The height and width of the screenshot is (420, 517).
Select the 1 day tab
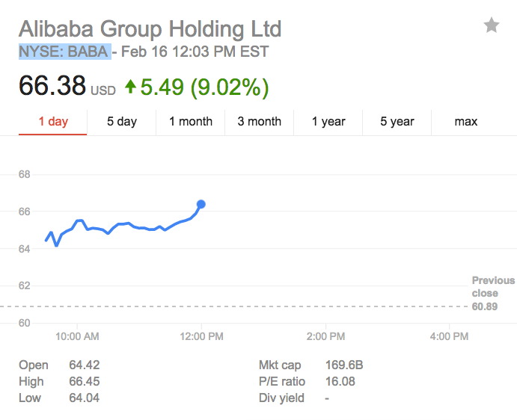coord(52,122)
